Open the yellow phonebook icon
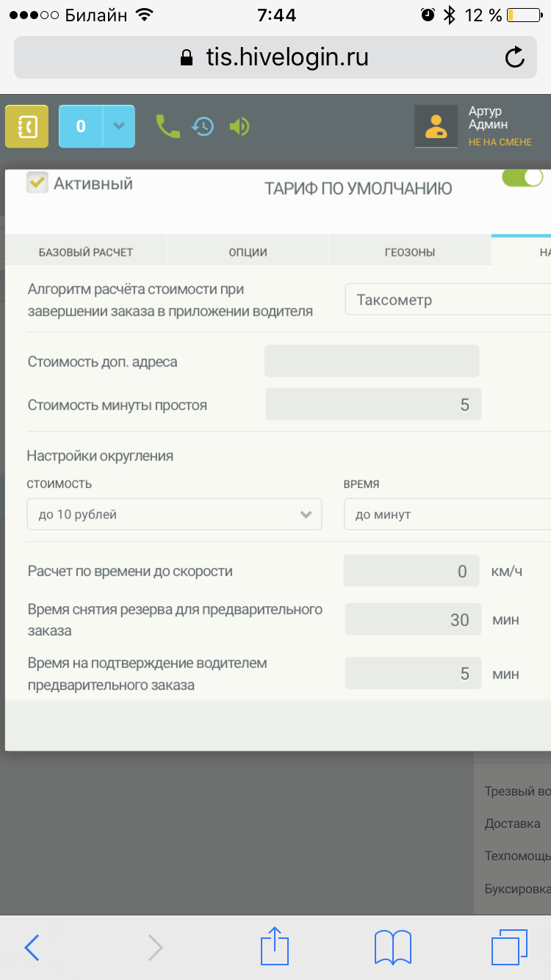 pyautogui.click(x=27, y=126)
